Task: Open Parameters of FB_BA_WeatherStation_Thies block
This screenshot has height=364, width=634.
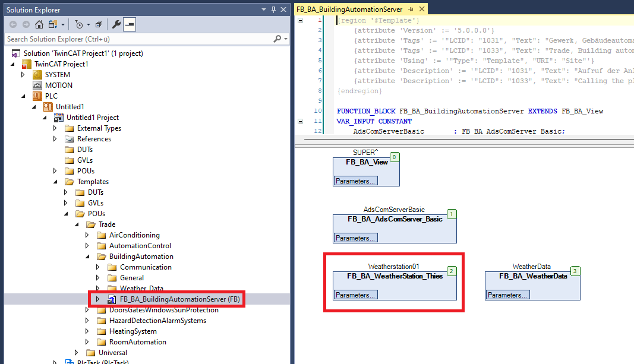Action: [355, 295]
